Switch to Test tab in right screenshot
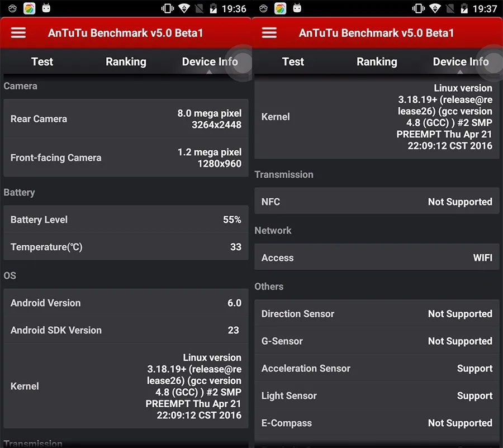The height and width of the screenshot is (448, 503). (293, 61)
